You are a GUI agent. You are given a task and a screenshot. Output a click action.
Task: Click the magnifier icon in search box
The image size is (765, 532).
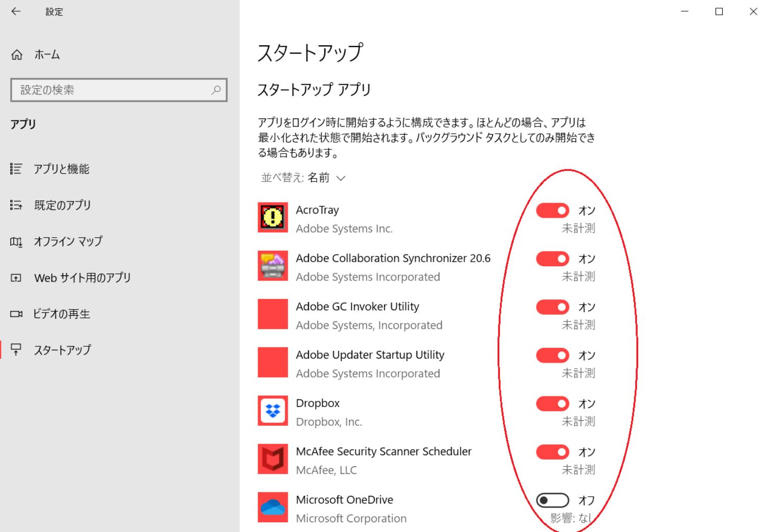[216, 90]
